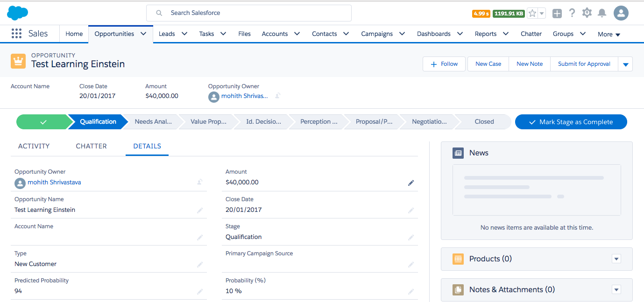Open the user profile avatar menu
The width and height of the screenshot is (644, 302).
click(621, 13)
